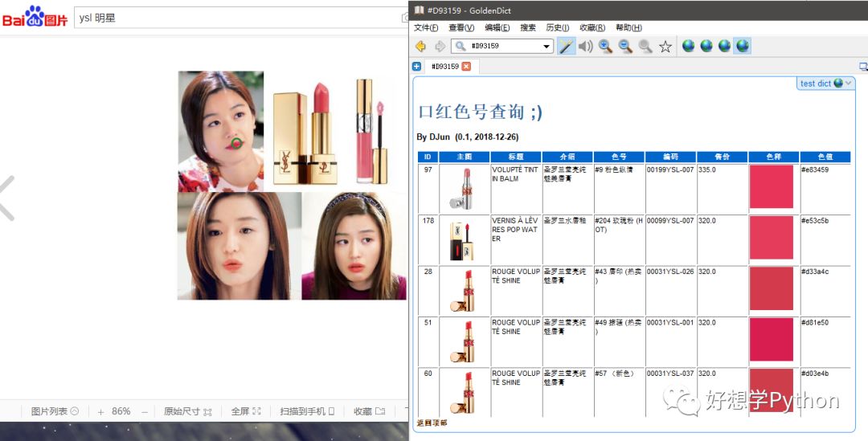The height and width of the screenshot is (441, 868).
Task: Click the 编码 column header
Action: click(x=670, y=157)
